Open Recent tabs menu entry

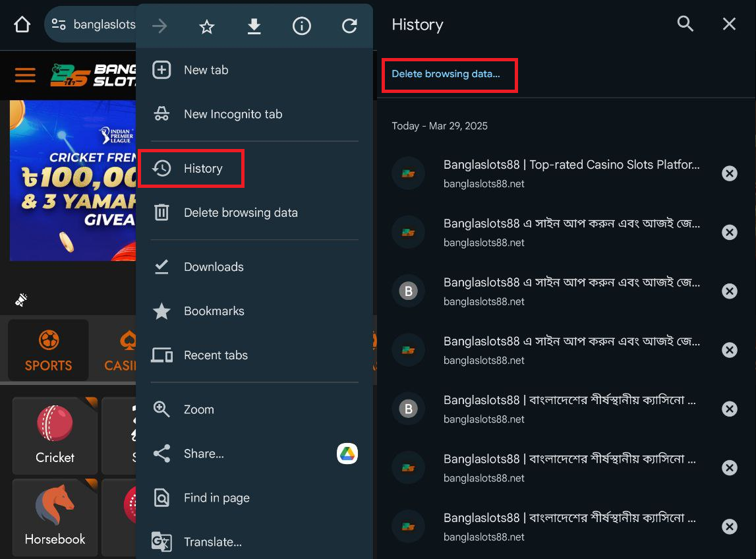point(254,355)
